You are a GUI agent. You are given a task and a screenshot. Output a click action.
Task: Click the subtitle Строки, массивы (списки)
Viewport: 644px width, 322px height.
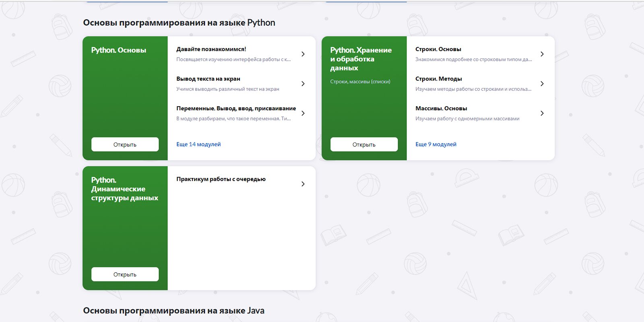click(360, 81)
